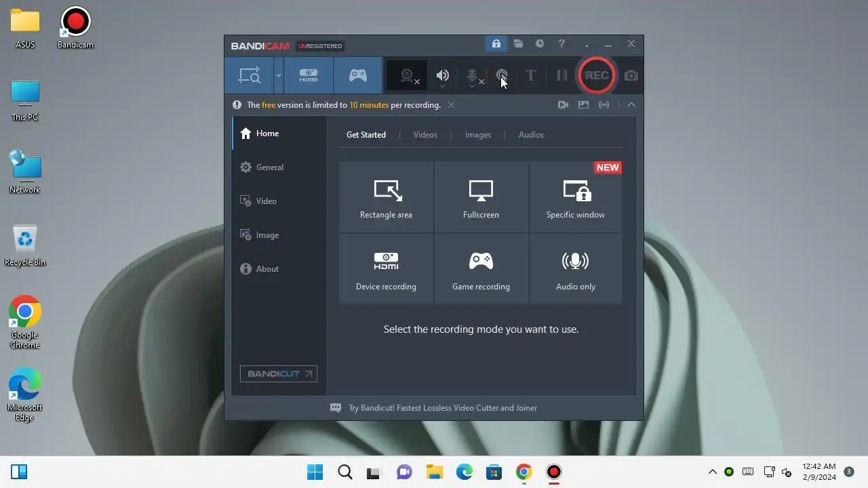Select the Recycle Bin desktop icon
This screenshot has height=488, width=868.
point(25,245)
